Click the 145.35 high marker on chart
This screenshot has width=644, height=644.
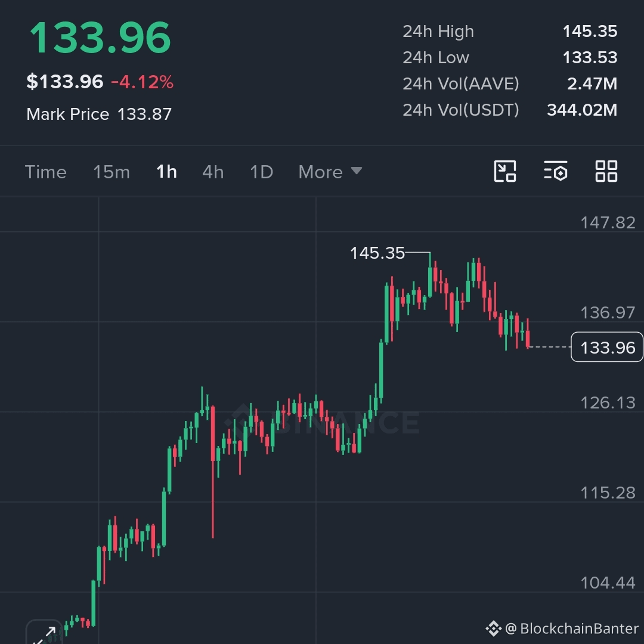377,253
